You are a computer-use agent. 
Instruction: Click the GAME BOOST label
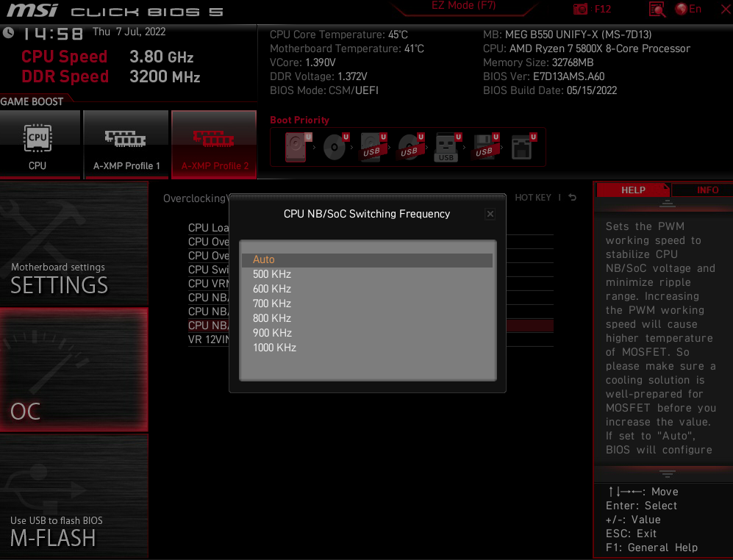tap(32, 101)
